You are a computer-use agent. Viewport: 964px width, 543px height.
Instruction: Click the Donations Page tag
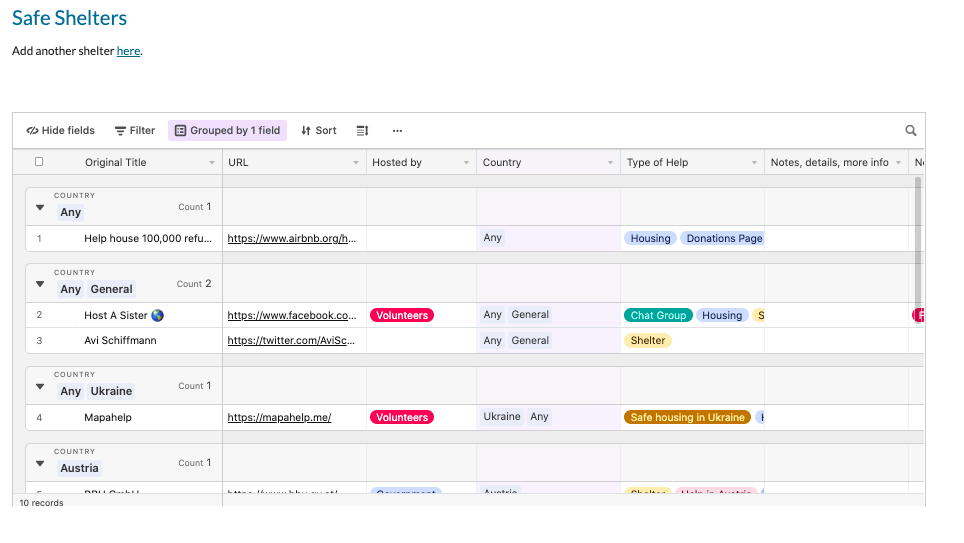(722, 239)
